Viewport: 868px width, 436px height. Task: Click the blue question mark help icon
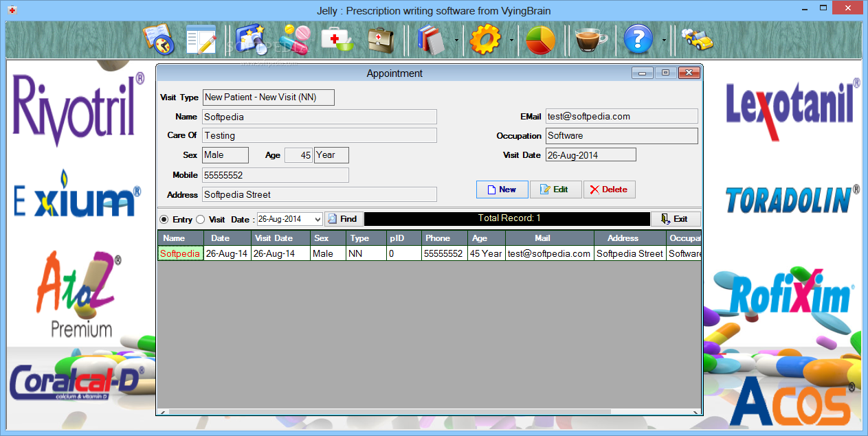point(638,39)
